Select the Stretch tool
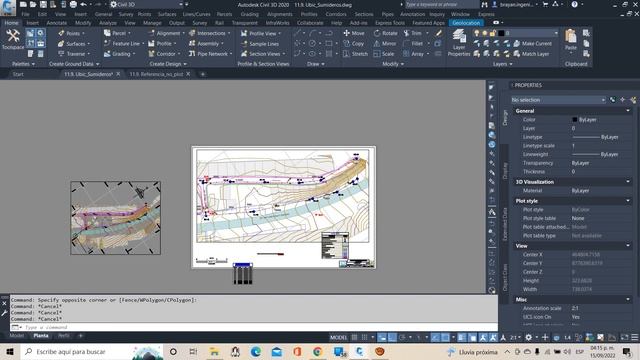The image size is (640, 360). (x=355, y=53)
